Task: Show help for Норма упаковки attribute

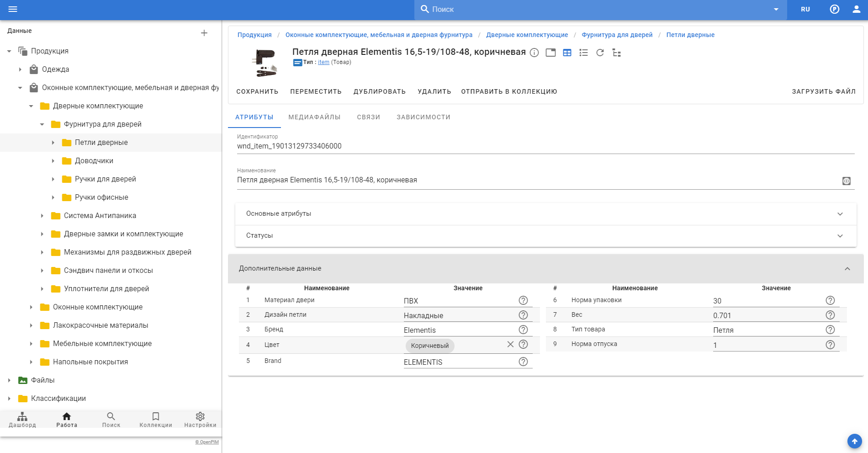Action: click(830, 300)
